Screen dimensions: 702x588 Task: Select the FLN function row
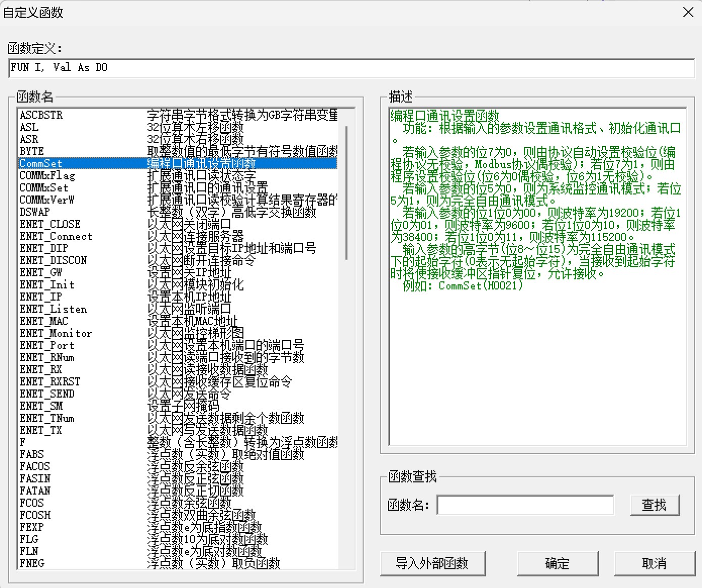pyautogui.click(x=178, y=552)
